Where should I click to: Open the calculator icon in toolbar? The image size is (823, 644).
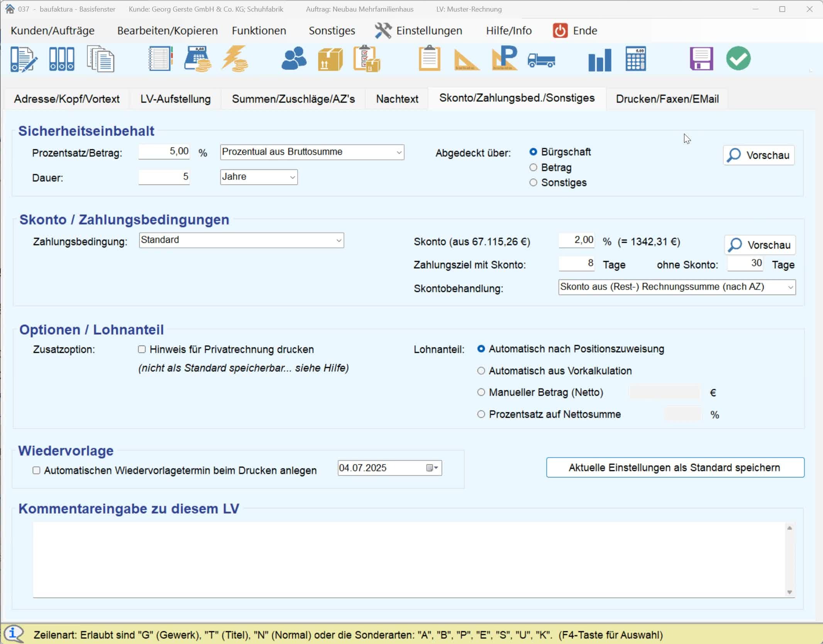click(x=635, y=59)
